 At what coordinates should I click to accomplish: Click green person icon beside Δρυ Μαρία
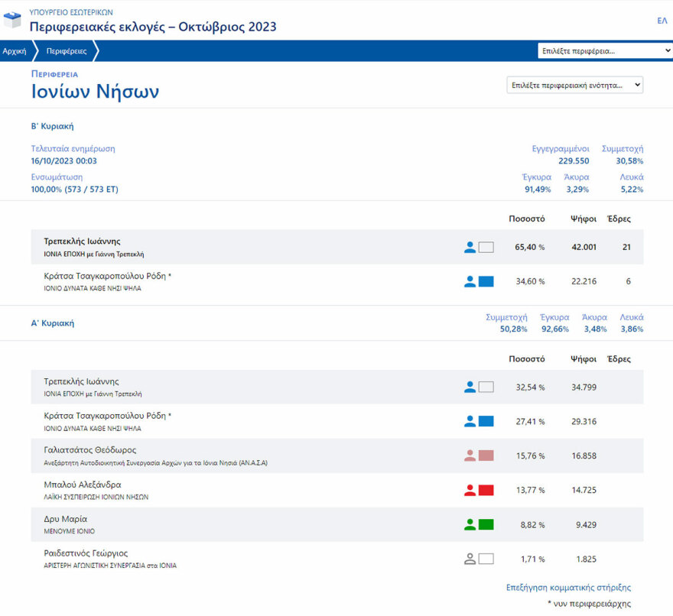click(470, 524)
